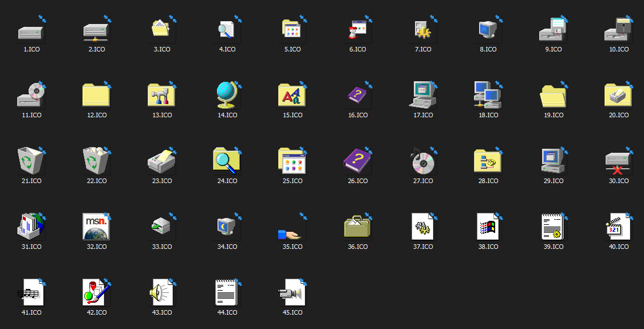Click the closed folder icon 12.ICO
Viewport: 644px width, 329px height.
point(96,95)
